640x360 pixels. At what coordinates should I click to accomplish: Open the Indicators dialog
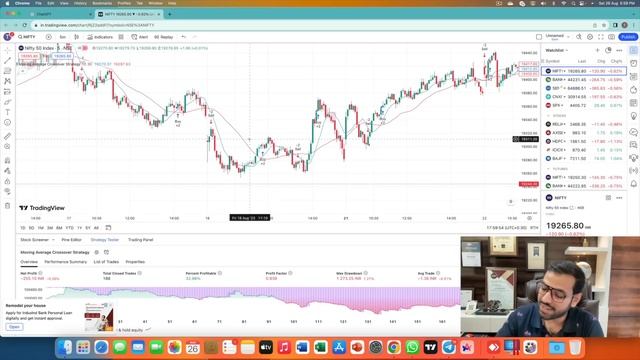(x=100, y=37)
